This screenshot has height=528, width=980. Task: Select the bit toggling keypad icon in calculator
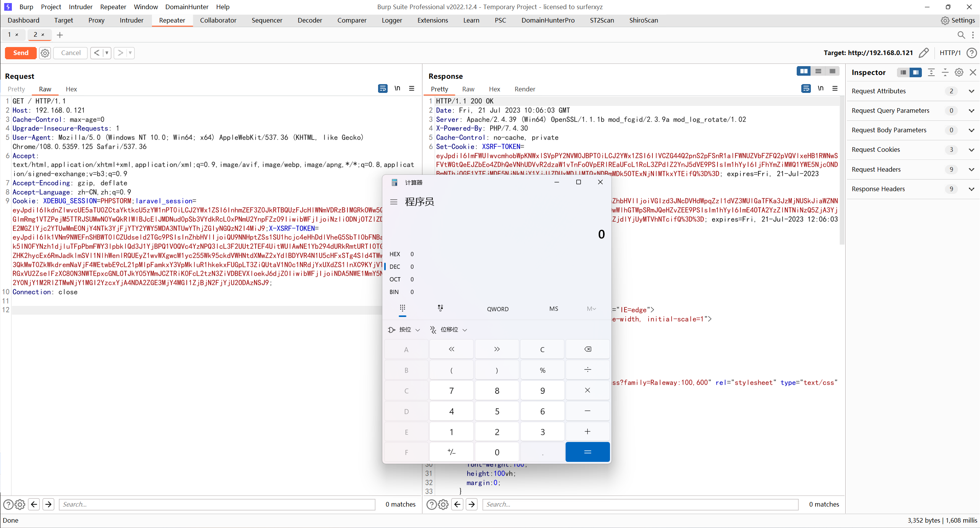pos(440,308)
